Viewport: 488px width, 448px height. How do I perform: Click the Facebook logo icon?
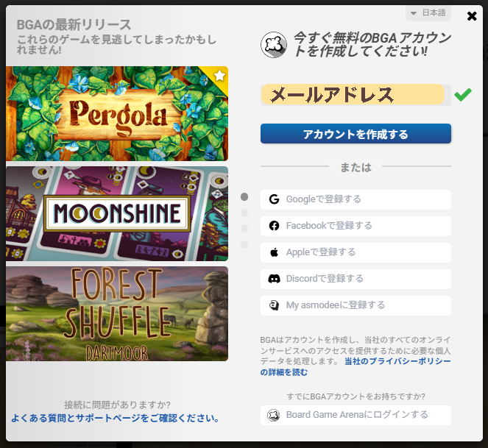[274, 226]
